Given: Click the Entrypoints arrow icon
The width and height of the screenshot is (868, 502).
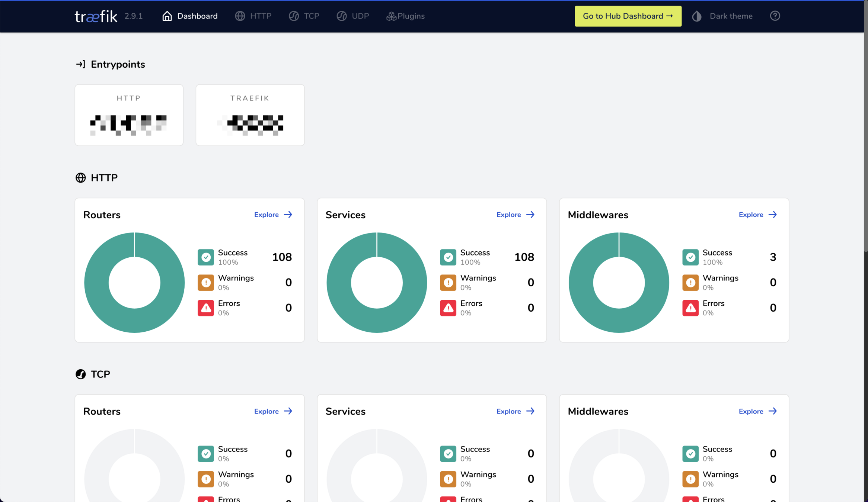Looking at the screenshot, I should pos(80,64).
